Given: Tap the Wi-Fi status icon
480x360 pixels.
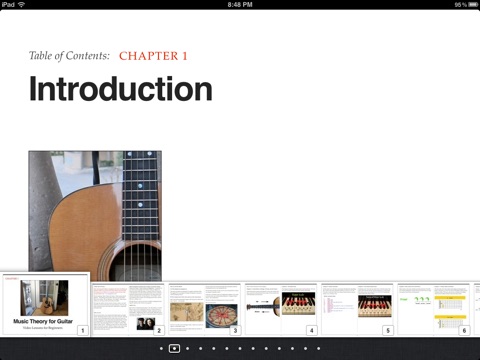Looking at the screenshot, I should (21, 5).
